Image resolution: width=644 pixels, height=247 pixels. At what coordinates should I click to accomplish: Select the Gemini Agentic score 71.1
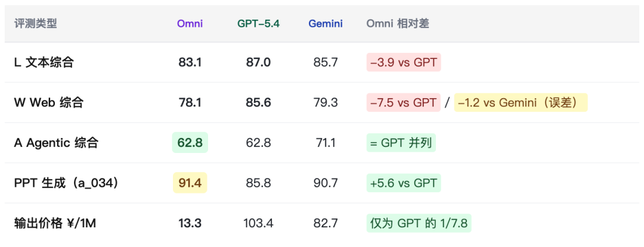[x=326, y=143]
